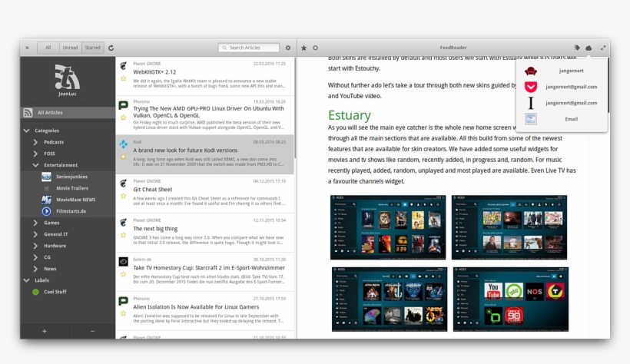
Task: Open Trying The New AMD GPU-PRO article
Action: [205, 115]
